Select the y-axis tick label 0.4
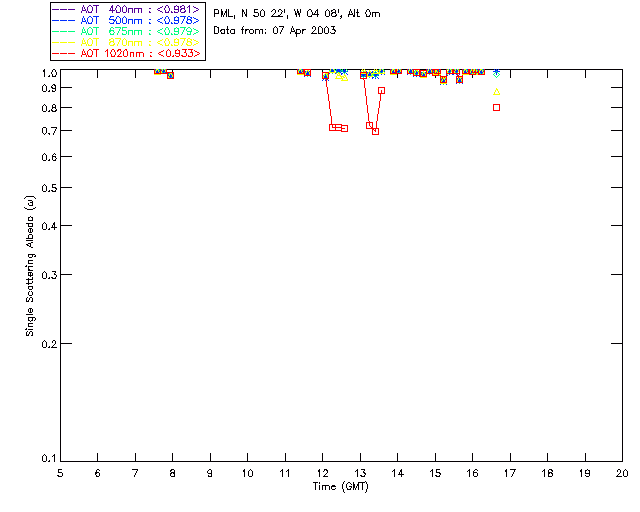The height and width of the screenshot is (512, 640). (x=49, y=226)
